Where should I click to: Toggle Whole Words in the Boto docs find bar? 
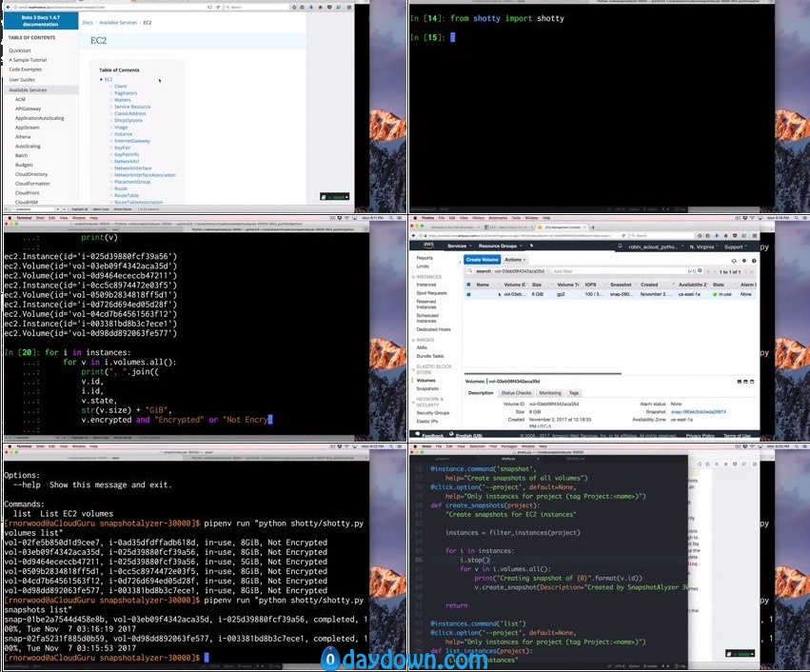123,209
